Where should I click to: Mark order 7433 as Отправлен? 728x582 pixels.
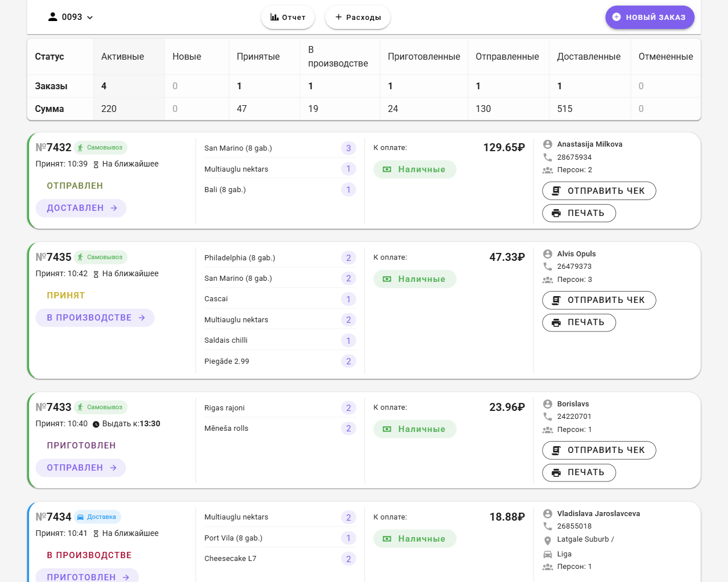click(x=81, y=468)
